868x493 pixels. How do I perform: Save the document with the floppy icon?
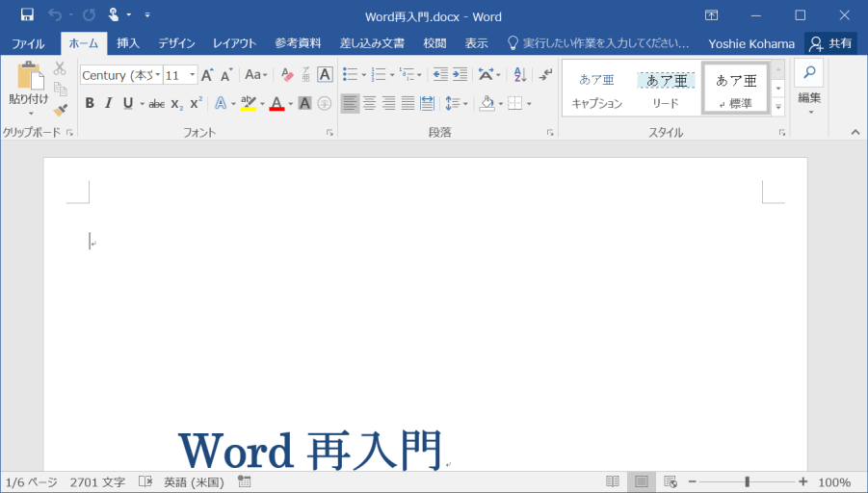[x=27, y=15]
